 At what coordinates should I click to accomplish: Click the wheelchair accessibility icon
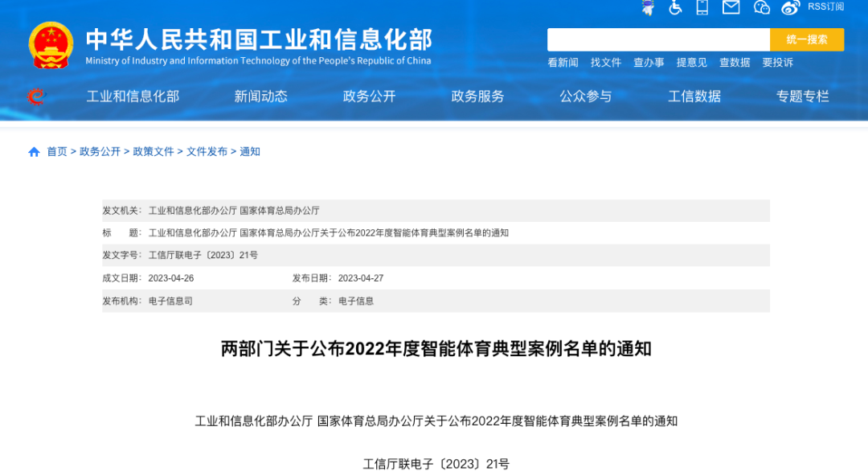click(675, 7)
